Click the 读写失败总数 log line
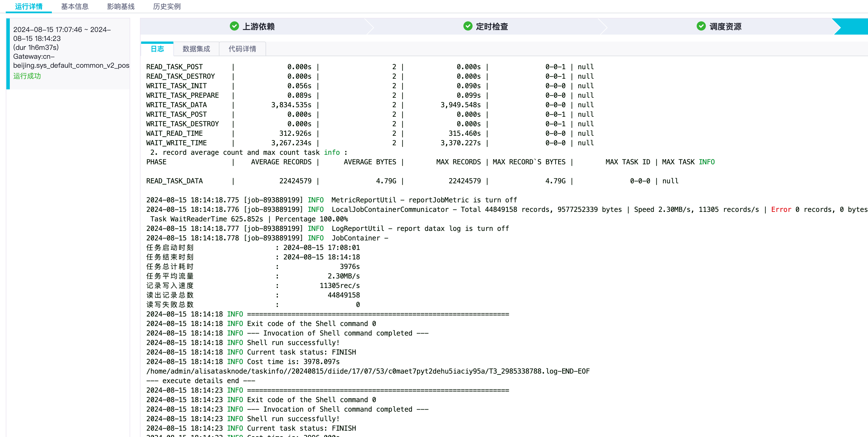Screen dimensions: 868x437 (253, 304)
